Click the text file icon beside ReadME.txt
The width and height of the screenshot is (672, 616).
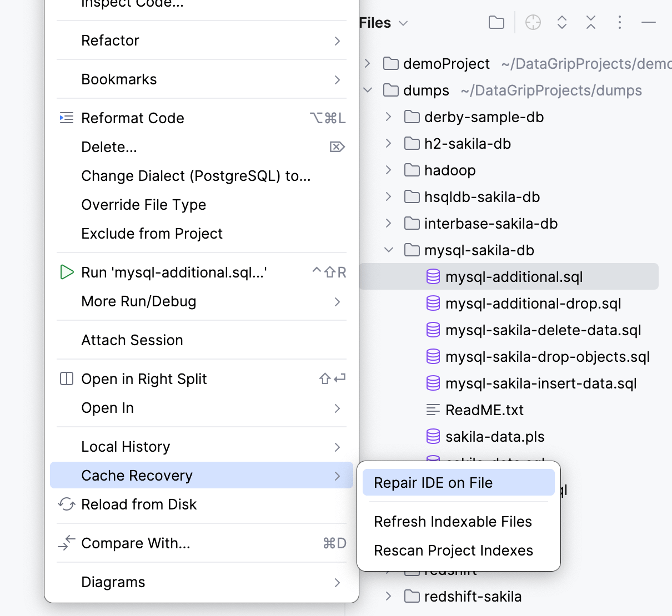pos(433,410)
